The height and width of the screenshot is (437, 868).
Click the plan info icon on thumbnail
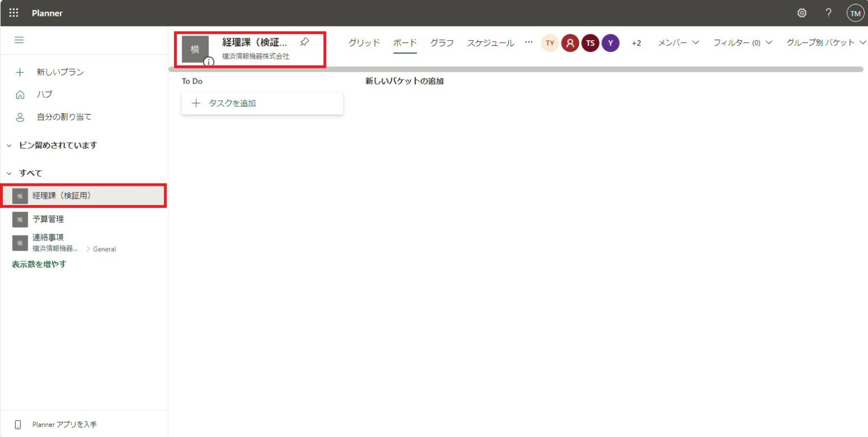[x=209, y=62]
